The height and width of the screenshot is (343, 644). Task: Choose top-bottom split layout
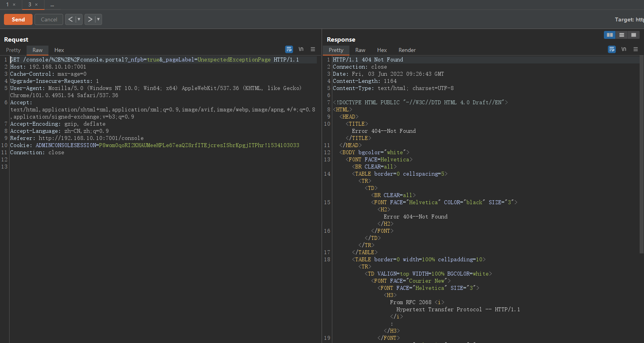[621, 35]
